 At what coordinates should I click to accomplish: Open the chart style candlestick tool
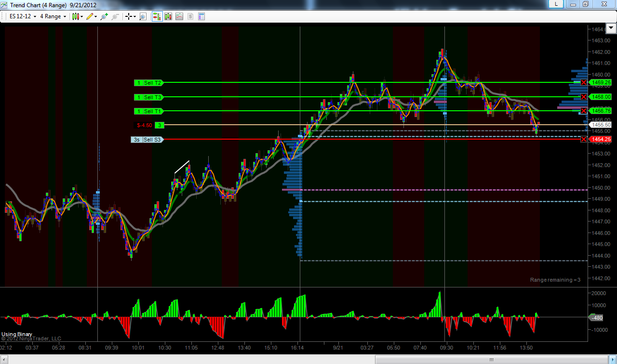tap(75, 16)
